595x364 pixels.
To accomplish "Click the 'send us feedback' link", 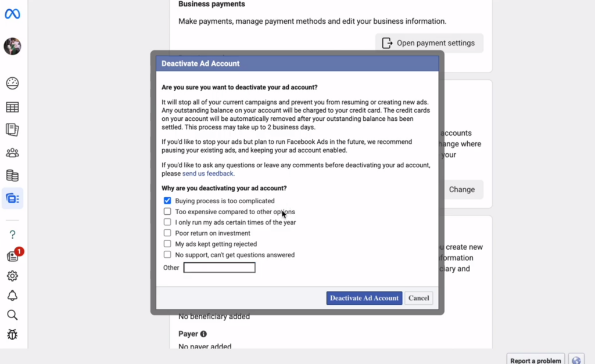I will click(x=207, y=173).
